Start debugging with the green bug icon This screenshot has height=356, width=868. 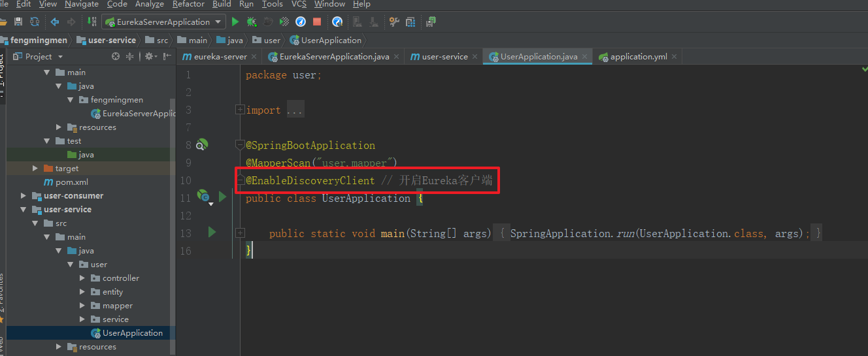(252, 22)
